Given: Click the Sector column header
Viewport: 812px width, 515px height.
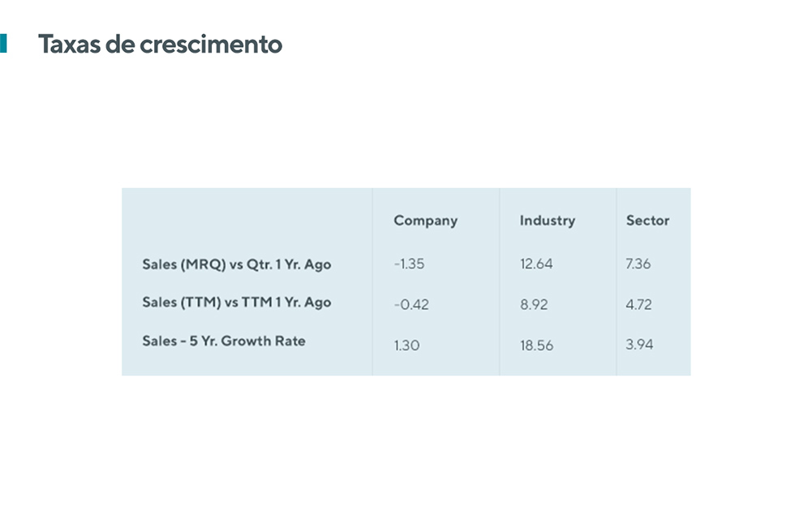Looking at the screenshot, I should [x=648, y=221].
